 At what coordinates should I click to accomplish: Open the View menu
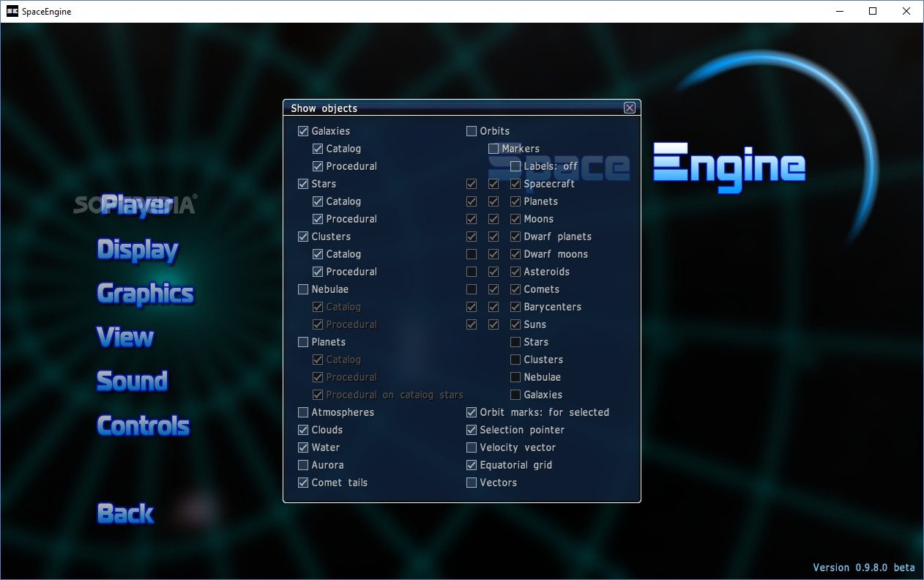125,338
